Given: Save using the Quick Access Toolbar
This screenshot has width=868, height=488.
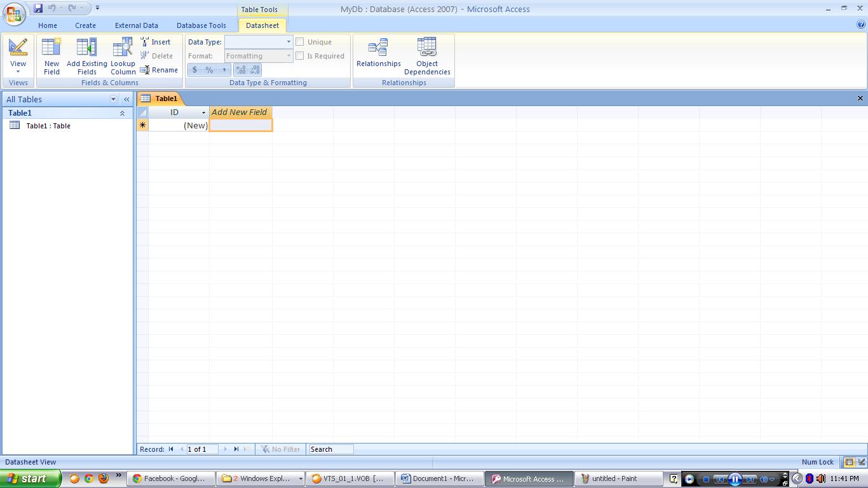Looking at the screenshot, I should click(x=38, y=8).
